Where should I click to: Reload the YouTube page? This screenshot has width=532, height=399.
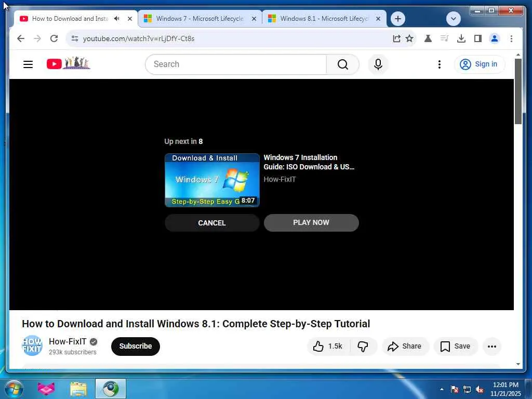click(x=54, y=38)
